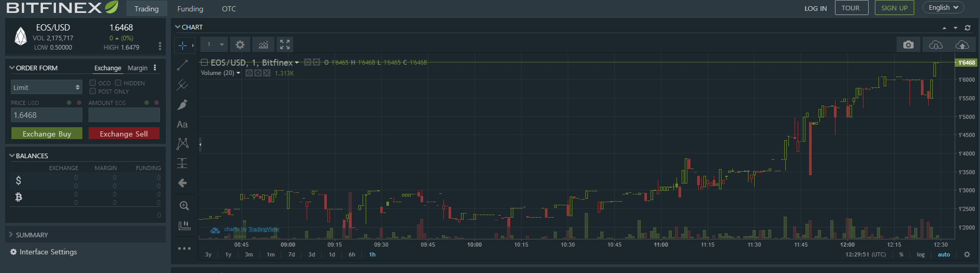Select the text annotation tool (Aa)
This screenshot has width=980, height=273.
pos(182,124)
